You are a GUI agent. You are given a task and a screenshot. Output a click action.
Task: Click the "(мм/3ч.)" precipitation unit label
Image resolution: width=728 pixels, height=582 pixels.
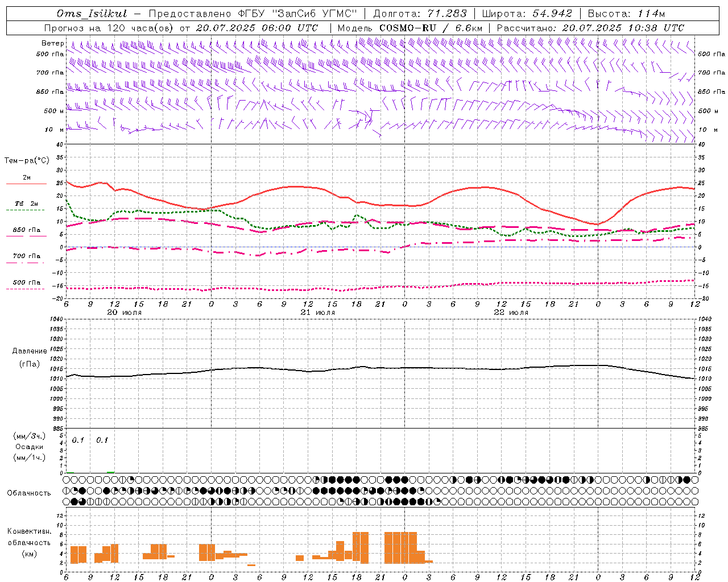coord(29,436)
